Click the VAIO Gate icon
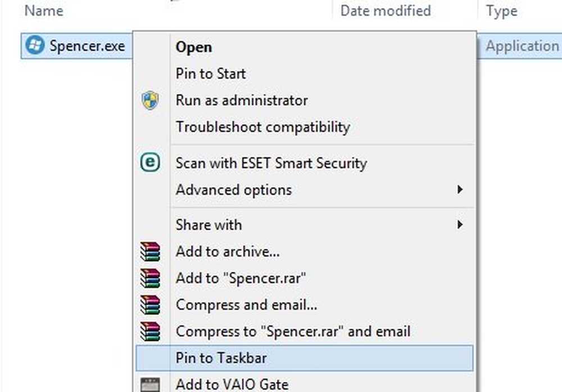The image size is (562, 392). pos(150,385)
